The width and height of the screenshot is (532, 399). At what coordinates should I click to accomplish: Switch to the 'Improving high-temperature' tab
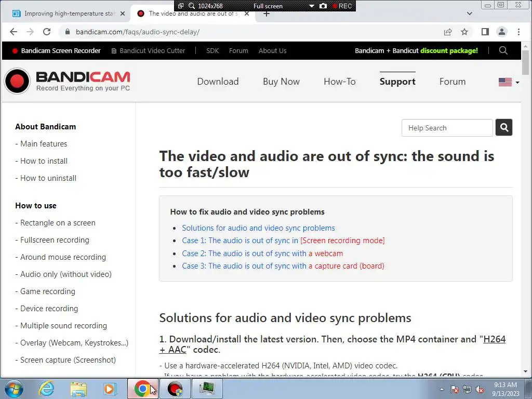69,14
